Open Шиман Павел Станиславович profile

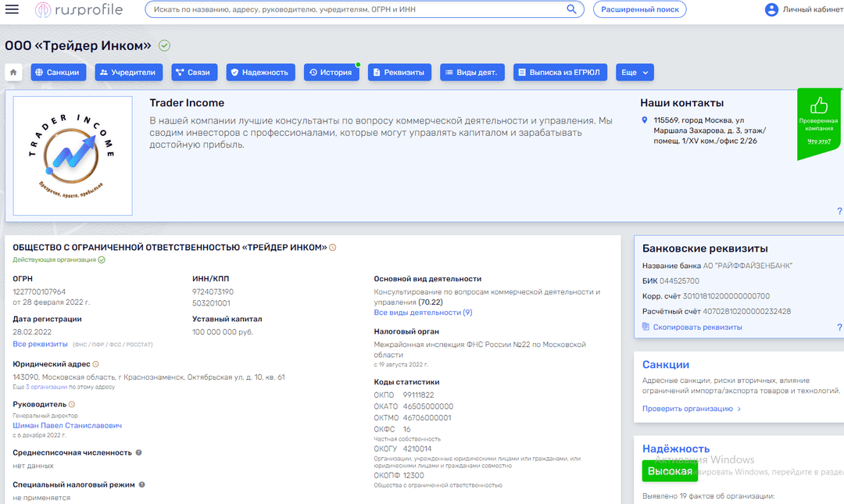pyautogui.click(x=67, y=425)
